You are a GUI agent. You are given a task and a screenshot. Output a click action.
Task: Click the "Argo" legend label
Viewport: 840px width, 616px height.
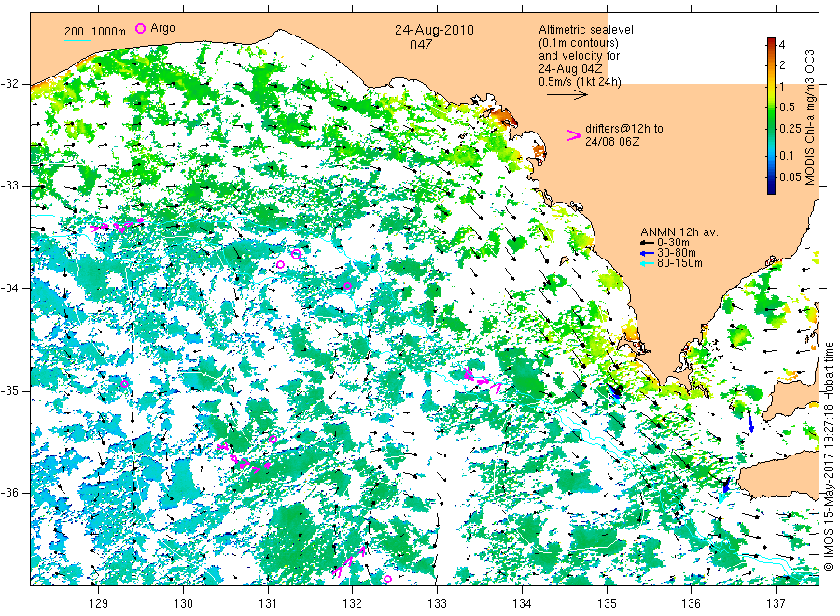(162, 28)
